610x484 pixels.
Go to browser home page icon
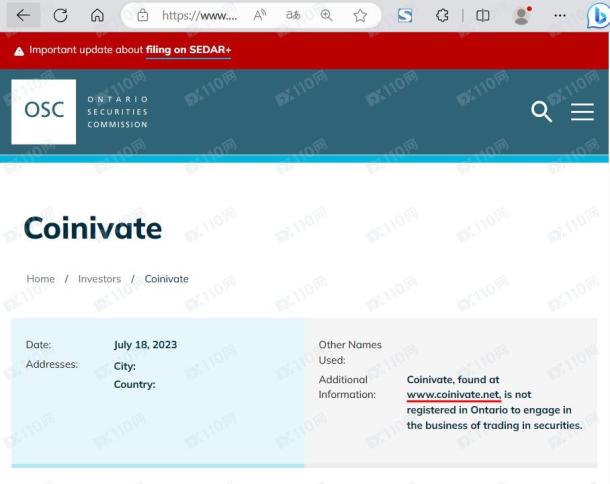point(97,16)
